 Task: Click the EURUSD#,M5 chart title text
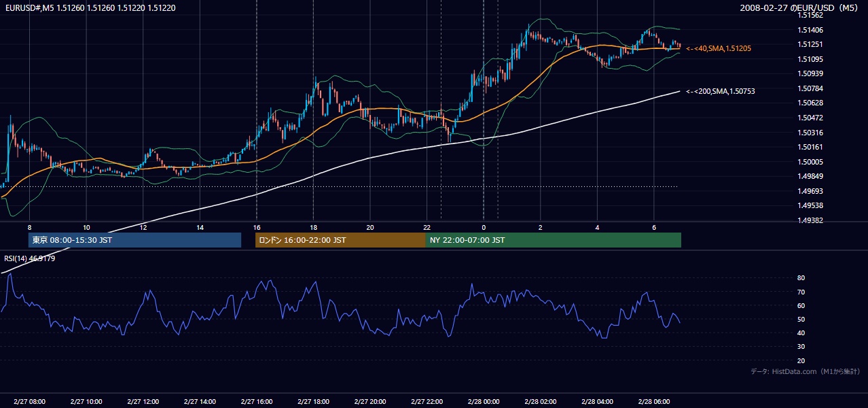click(89, 8)
